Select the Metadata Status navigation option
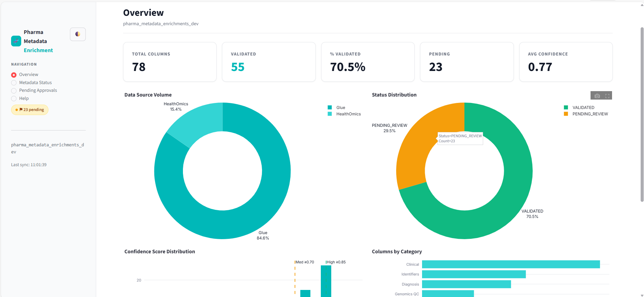 [32, 83]
